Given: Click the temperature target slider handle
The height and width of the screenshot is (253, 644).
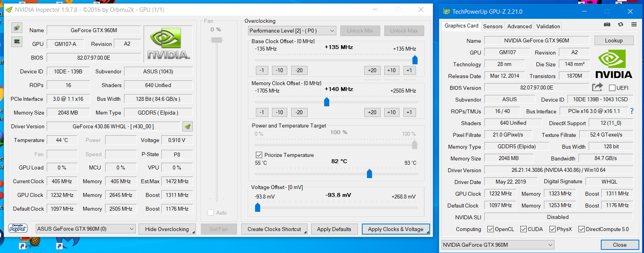Looking at the screenshot, I should 369,173.
